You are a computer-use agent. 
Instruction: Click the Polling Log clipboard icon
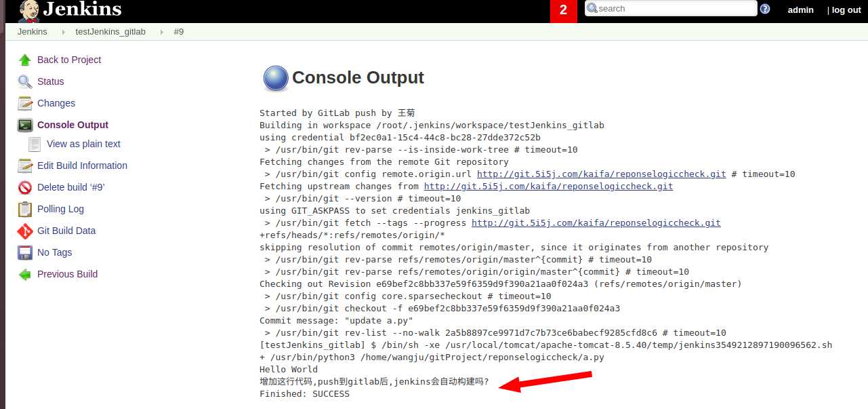(x=25, y=209)
